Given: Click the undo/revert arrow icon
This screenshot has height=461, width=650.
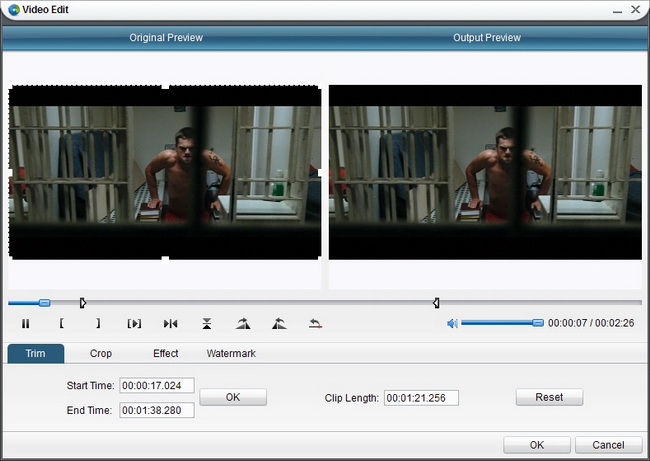Looking at the screenshot, I should [315, 323].
